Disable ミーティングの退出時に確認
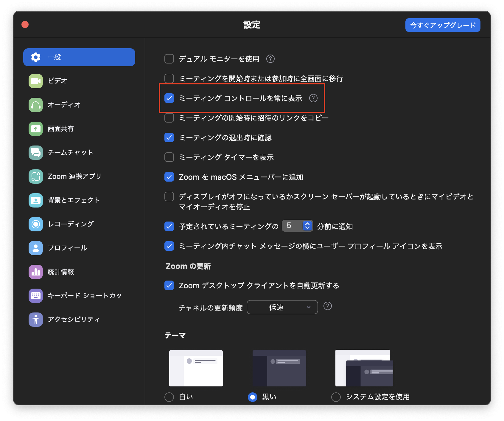The height and width of the screenshot is (421, 504). (169, 137)
